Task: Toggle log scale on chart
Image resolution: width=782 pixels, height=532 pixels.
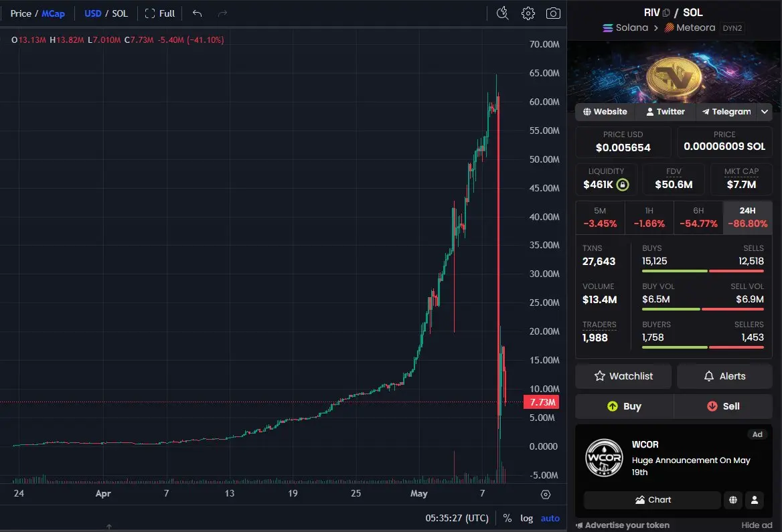Action: coord(527,518)
